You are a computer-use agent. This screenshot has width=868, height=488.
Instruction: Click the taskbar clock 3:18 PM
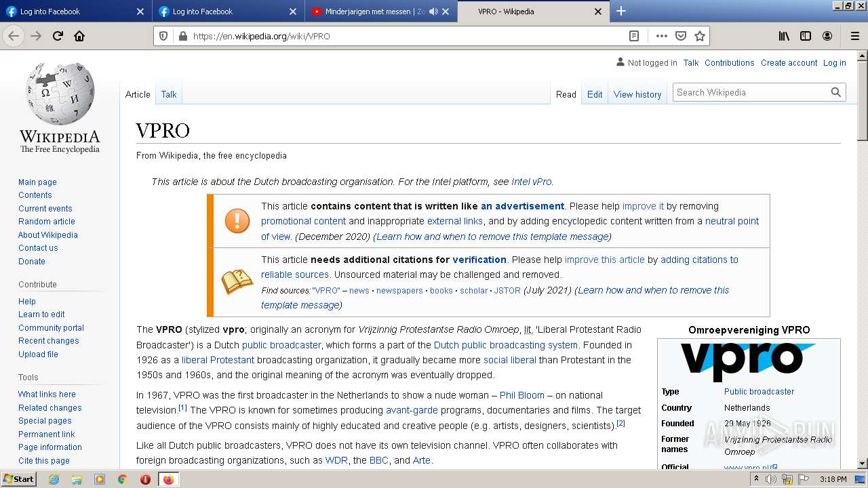pyautogui.click(x=833, y=479)
